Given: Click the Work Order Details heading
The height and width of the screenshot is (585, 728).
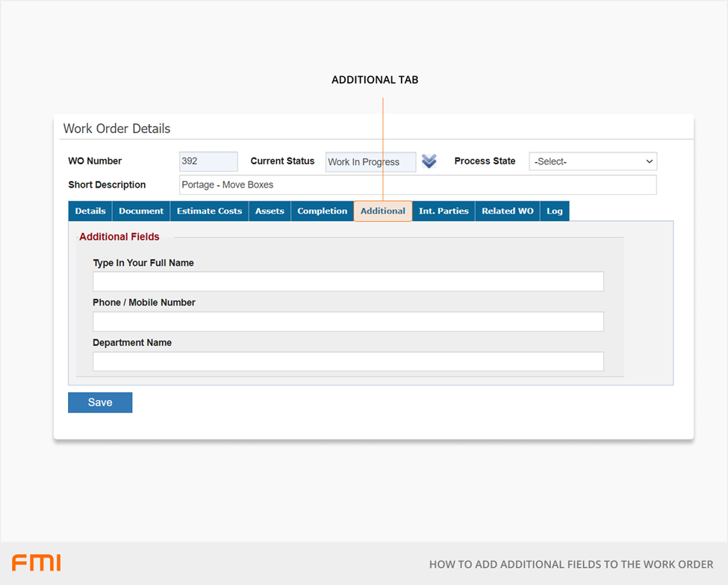Looking at the screenshot, I should 116,129.
